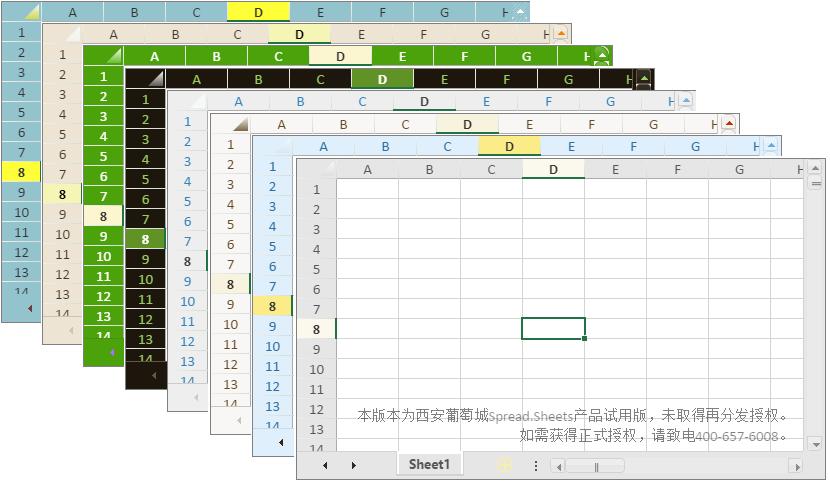Select column D header in the front sheet
The width and height of the screenshot is (830, 482).
point(553,169)
